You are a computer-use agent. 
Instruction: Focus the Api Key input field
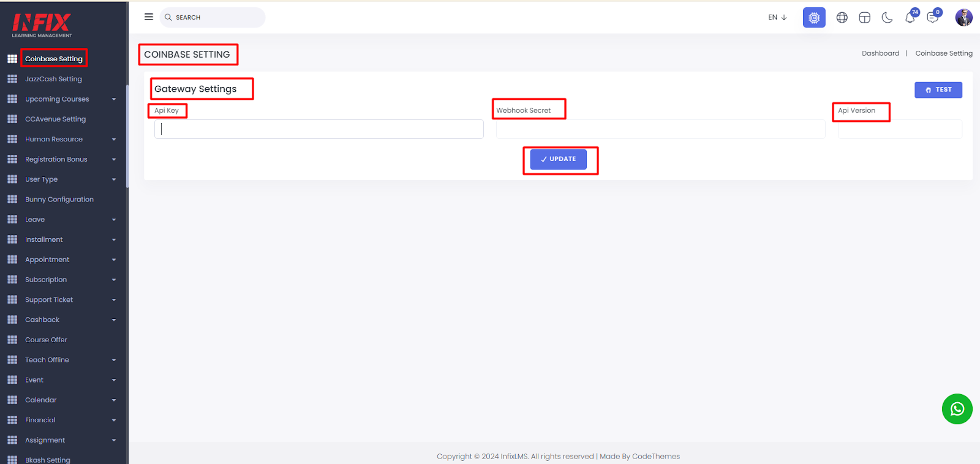pos(319,129)
